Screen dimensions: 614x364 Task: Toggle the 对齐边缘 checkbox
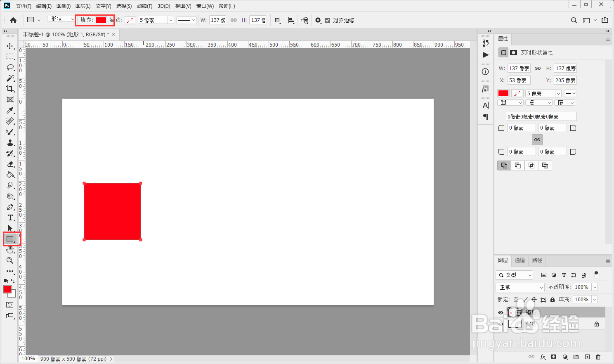327,20
